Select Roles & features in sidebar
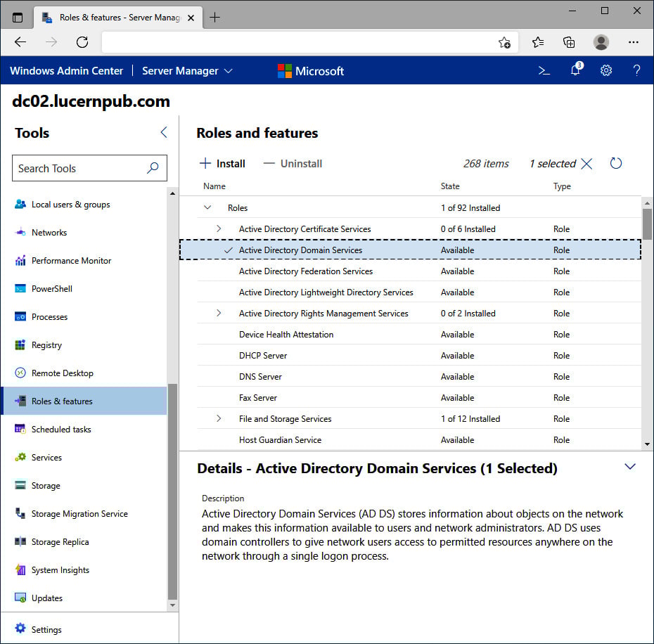654x644 pixels. (x=84, y=401)
